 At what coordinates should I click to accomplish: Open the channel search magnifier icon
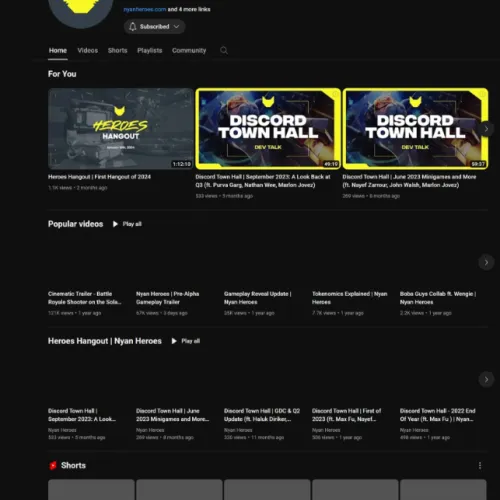[x=224, y=50]
